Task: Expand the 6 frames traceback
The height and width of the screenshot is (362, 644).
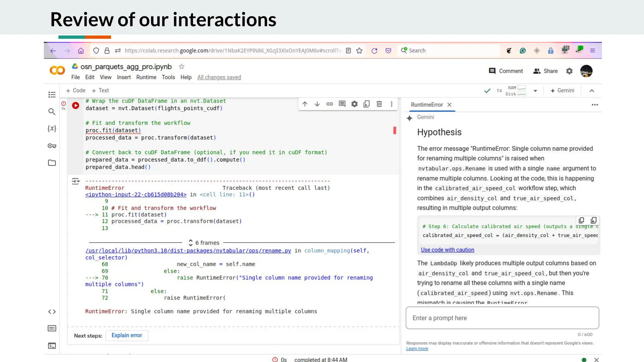Action: (x=204, y=243)
